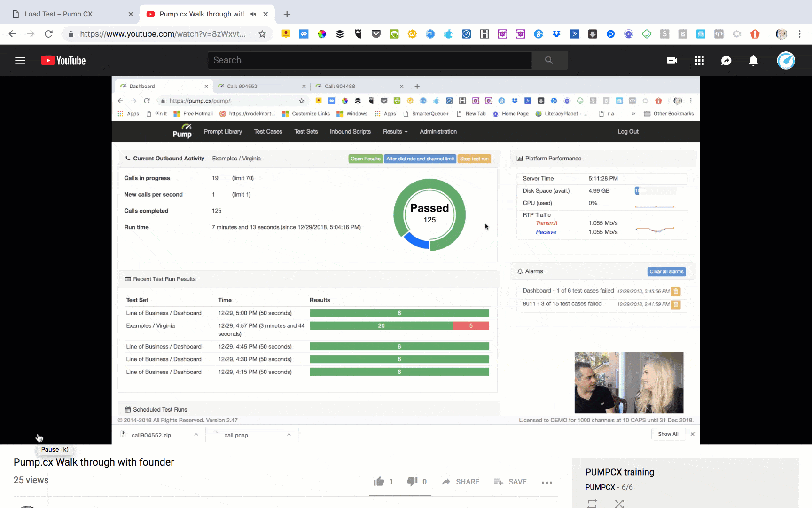Click Clear all alarms
Screen dimensions: 812x508
coord(666,271)
